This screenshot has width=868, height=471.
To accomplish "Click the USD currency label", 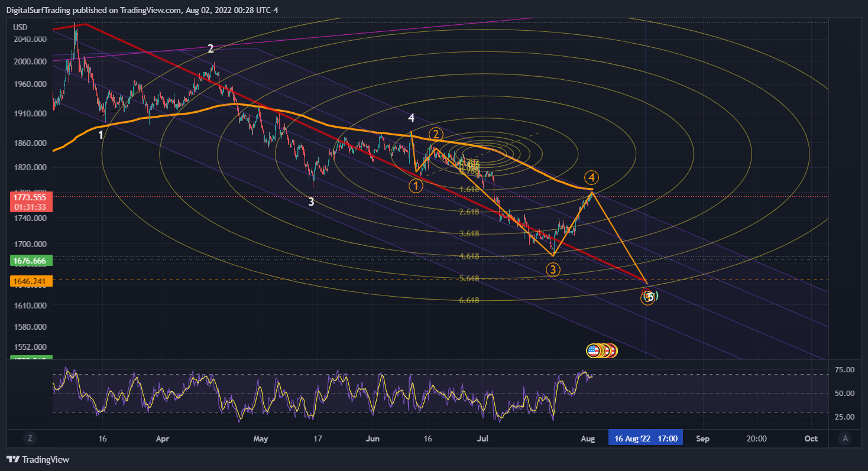I will [21, 27].
